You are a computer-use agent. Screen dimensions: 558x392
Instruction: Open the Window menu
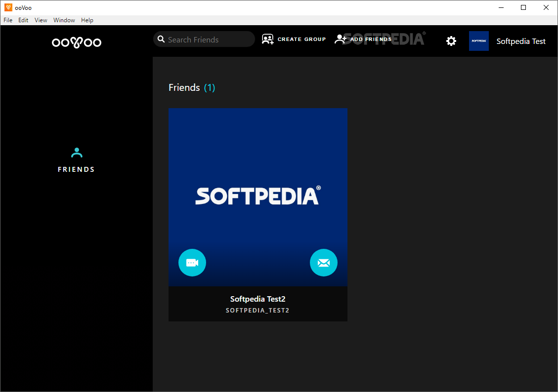coord(64,20)
